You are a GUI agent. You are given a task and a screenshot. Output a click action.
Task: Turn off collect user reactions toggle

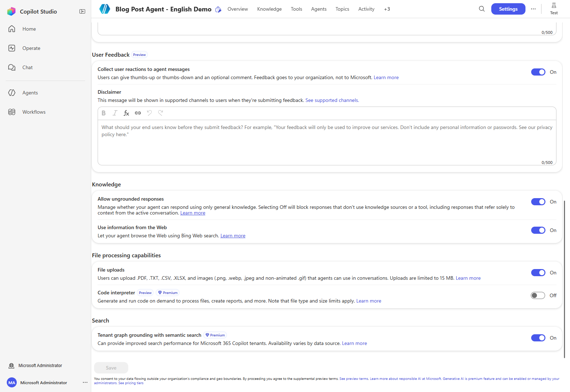coord(538,72)
